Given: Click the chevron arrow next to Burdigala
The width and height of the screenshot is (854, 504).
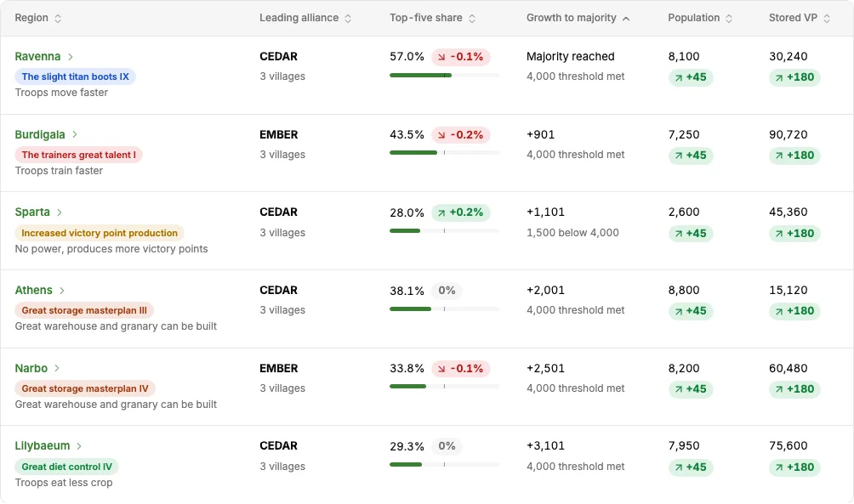Looking at the screenshot, I should (x=75, y=134).
